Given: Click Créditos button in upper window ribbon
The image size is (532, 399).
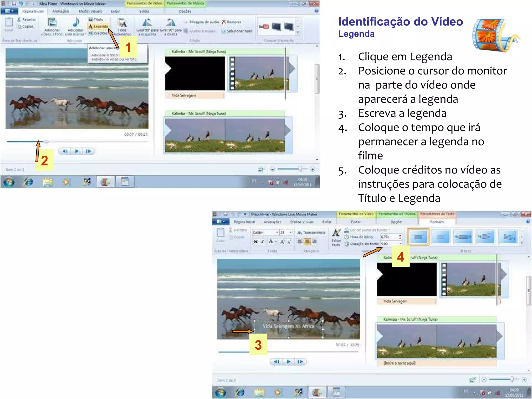Looking at the screenshot, I should (98, 33).
